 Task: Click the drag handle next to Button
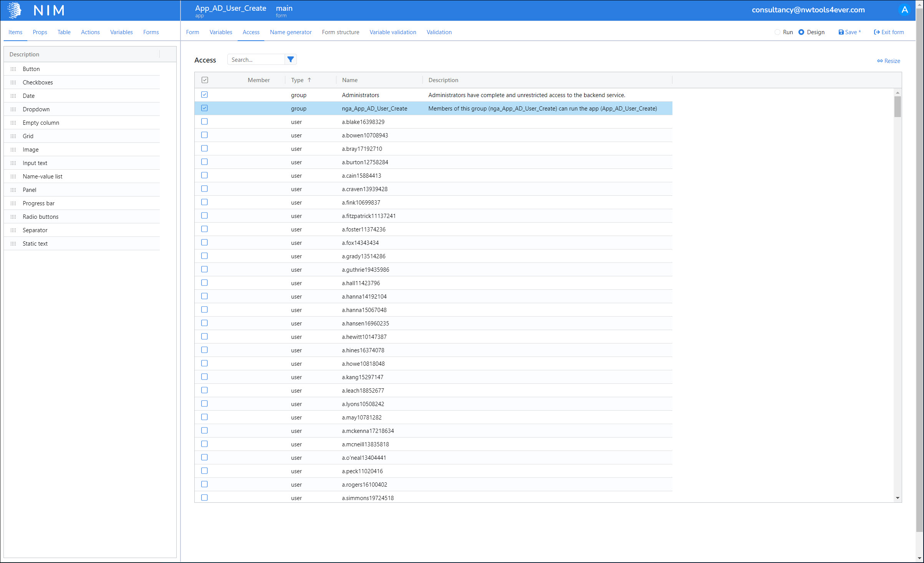[13, 69]
